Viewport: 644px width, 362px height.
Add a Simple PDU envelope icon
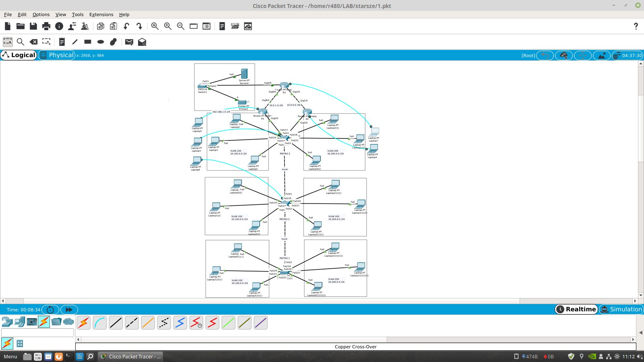coord(129,42)
